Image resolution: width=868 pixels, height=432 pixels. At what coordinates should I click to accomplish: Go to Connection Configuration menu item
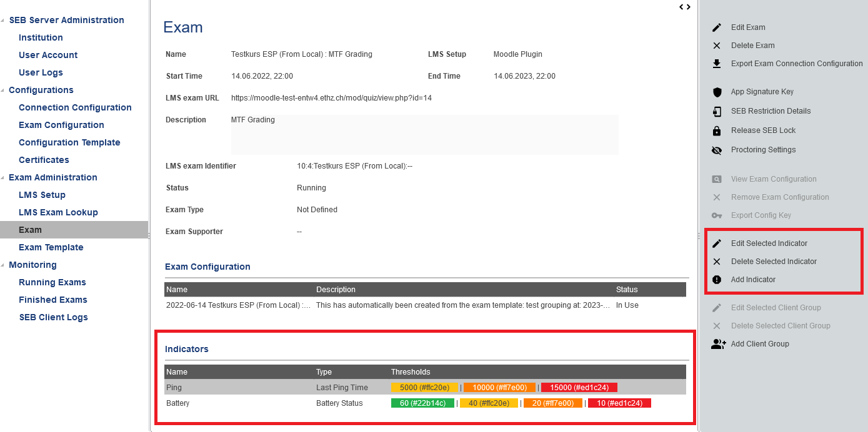click(75, 107)
